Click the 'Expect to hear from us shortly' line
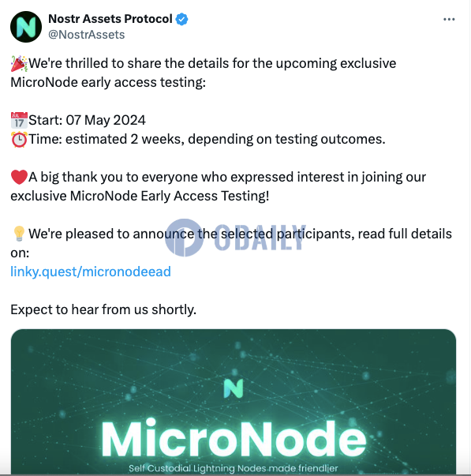The width and height of the screenshot is (471, 476). pyautogui.click(x=103, y=309)
